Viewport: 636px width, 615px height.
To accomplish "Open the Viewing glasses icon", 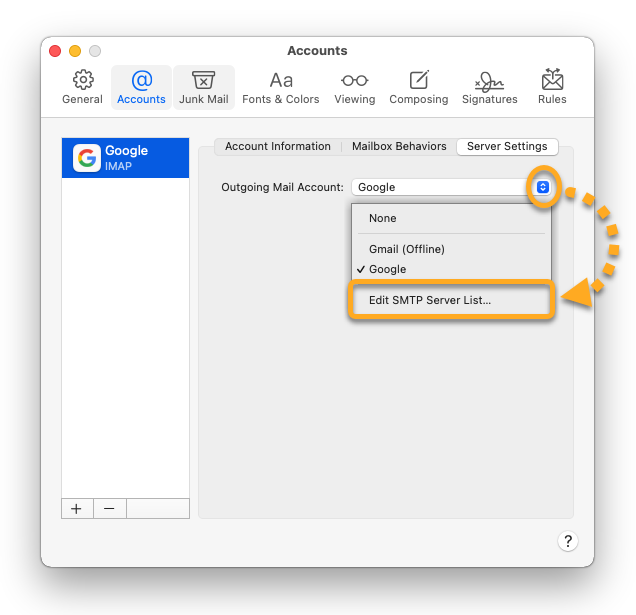I will [354, 87].
